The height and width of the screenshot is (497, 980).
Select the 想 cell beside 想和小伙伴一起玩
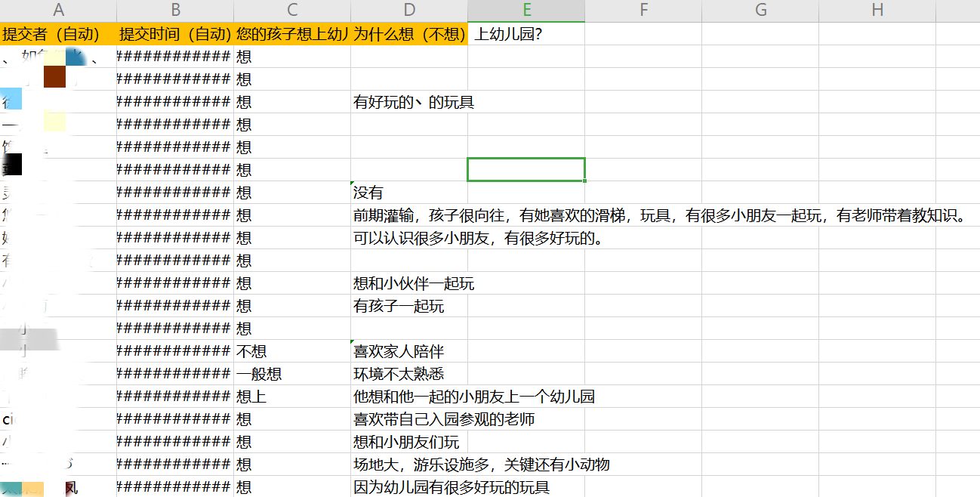tap(292, 283)
